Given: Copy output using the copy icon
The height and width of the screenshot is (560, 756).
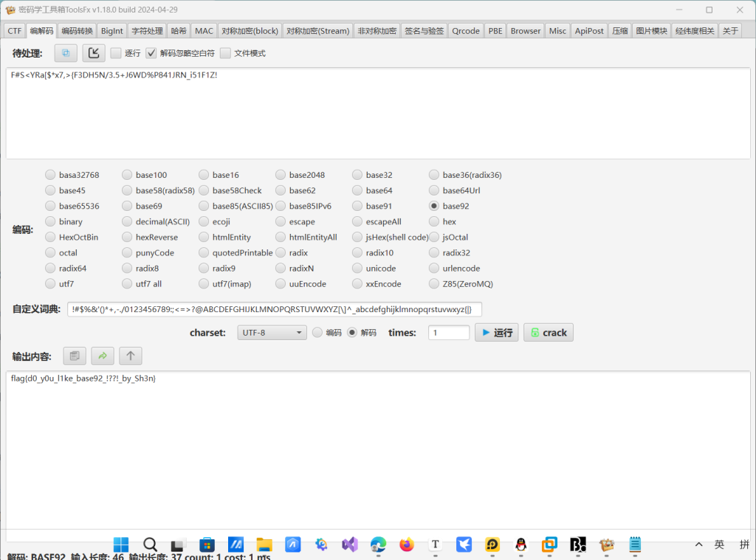Looking at the screenshot, I should coord(75,356).
